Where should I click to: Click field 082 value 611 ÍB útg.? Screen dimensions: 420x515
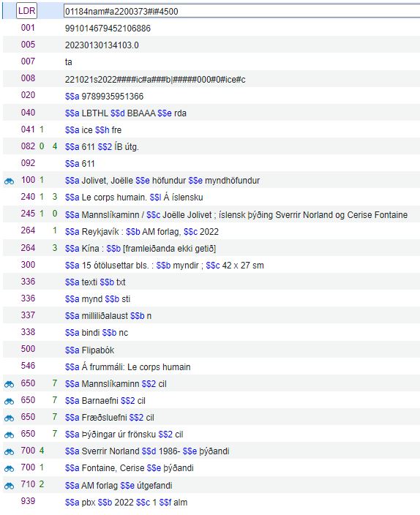point(102,147)
